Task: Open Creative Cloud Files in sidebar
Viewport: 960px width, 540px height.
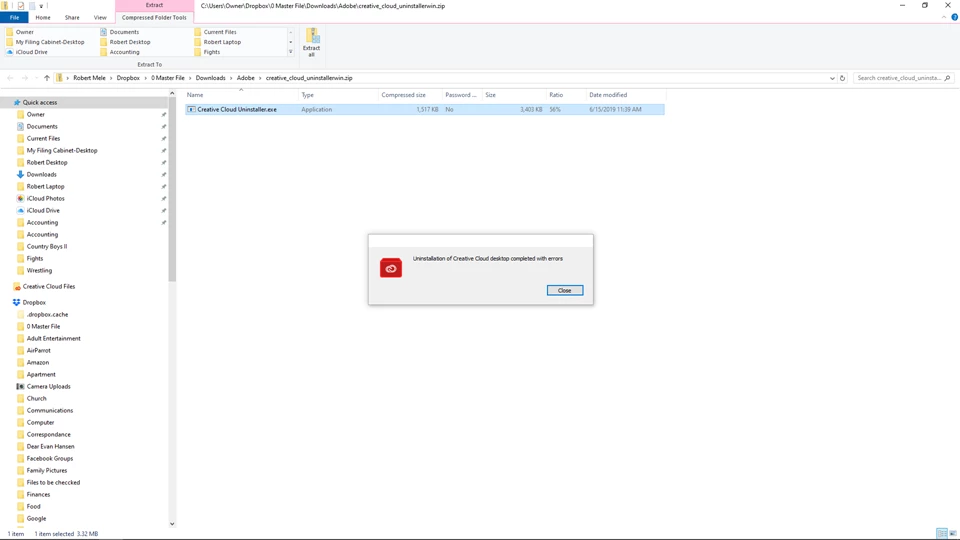Action: click(x=48, y=287)
